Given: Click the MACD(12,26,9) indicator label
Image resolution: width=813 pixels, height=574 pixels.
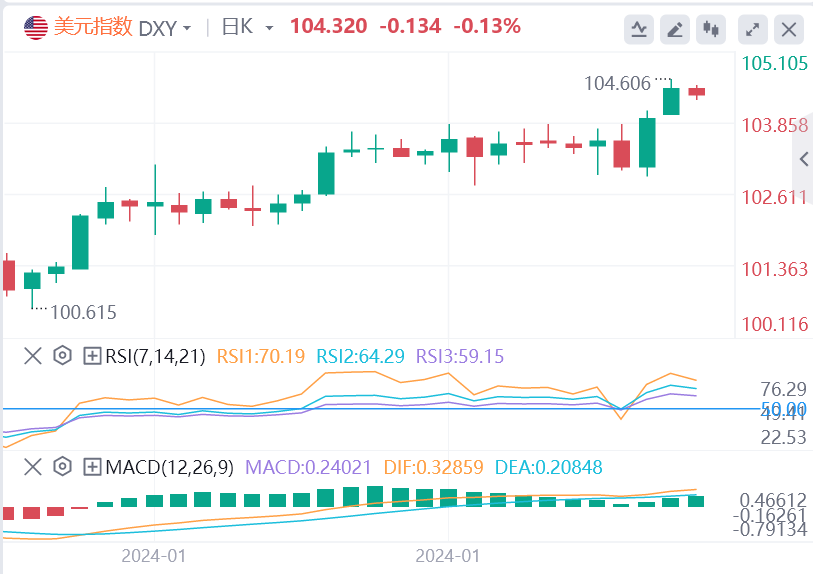Looking at the screenshot, I should pyautogui.click(x=168, y=466).
